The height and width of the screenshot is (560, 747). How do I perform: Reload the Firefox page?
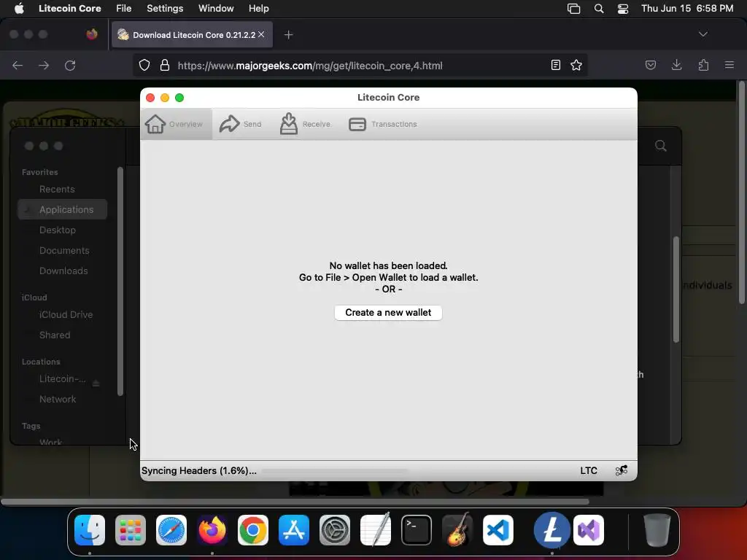coord(70,65)
